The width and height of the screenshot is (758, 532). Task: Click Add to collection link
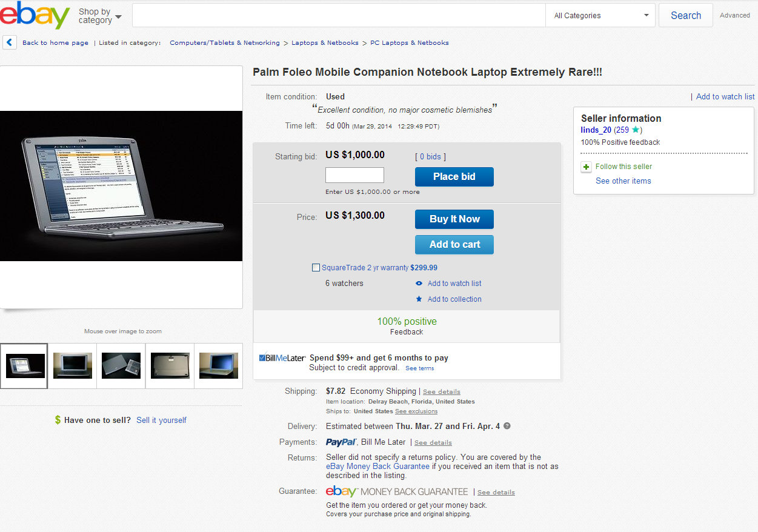pos(454,299)
